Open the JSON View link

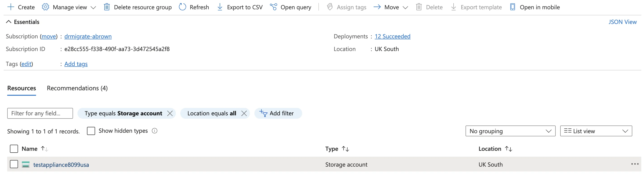623,22
